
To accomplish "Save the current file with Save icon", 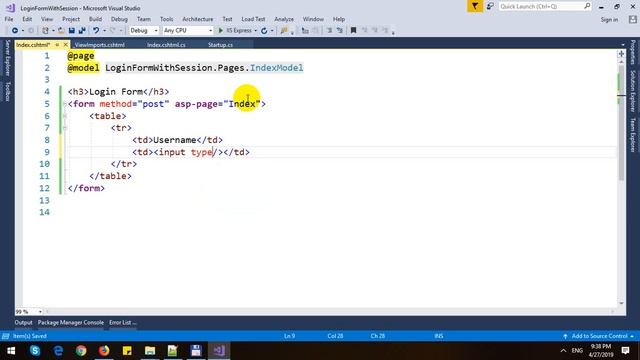I will (72, 31).
